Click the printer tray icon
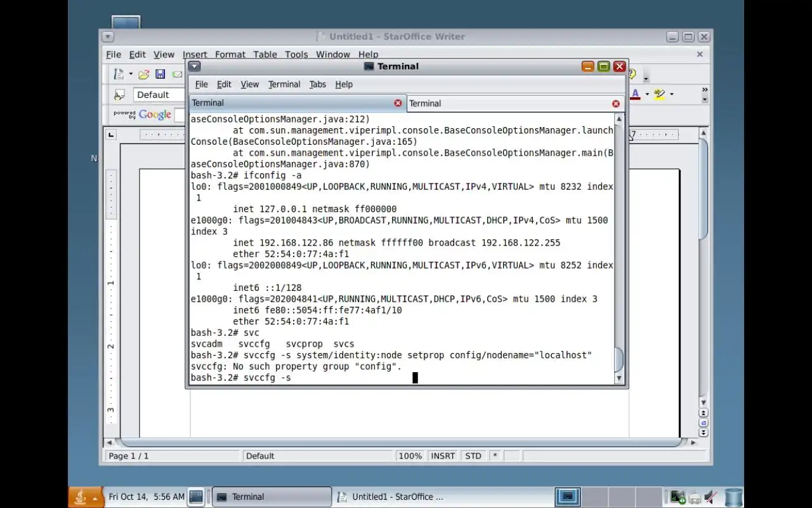Screen dimensions: 812x508 click(x=695, y=498)
